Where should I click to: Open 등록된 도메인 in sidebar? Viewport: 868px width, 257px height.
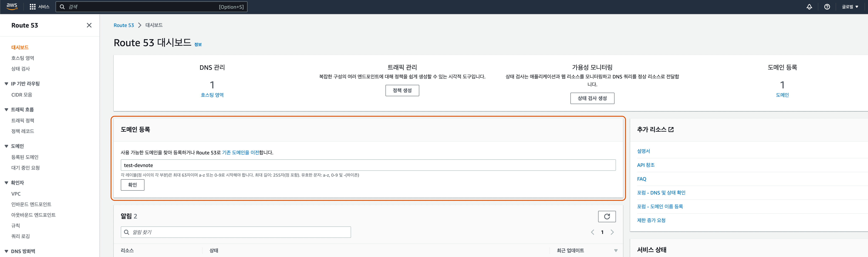click(x=25, y=157)
